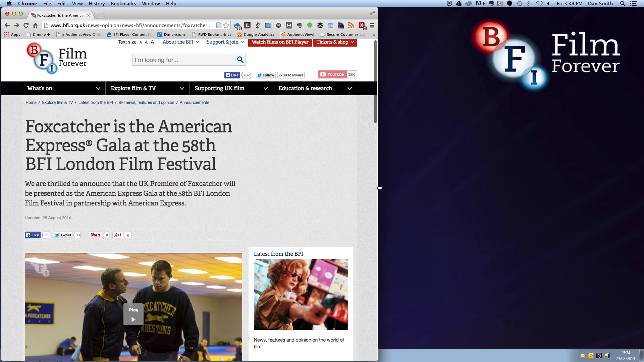Open the Tickets & shop dropdown

click(335, 42)
